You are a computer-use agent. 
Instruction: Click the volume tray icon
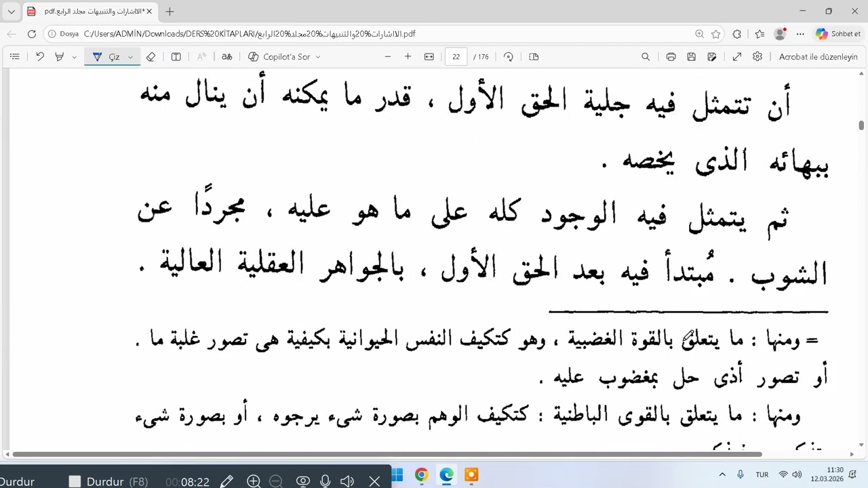click(797, 475)
